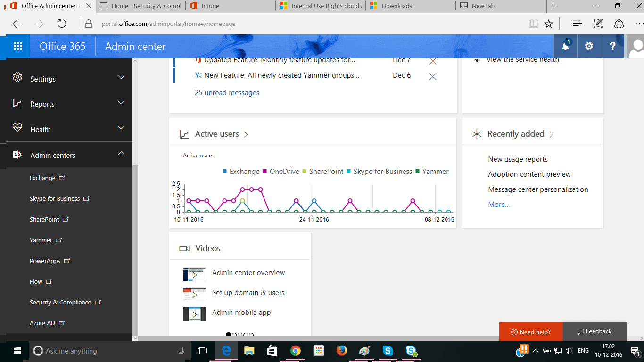Open the reading view book icon
644x362 pixels.
point(533,24)
